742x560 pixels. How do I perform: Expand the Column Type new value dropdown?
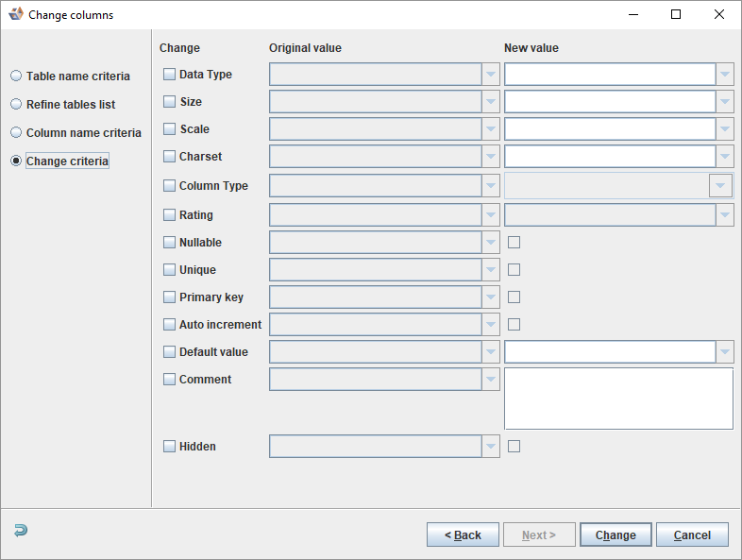[x=720, y=186]
